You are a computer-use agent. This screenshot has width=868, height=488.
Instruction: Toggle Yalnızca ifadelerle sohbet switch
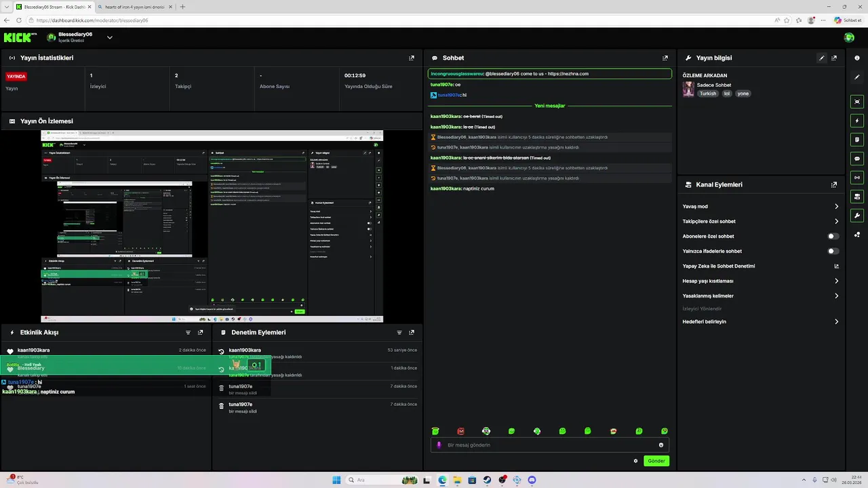pyautogui.click(x=833, y=251)
